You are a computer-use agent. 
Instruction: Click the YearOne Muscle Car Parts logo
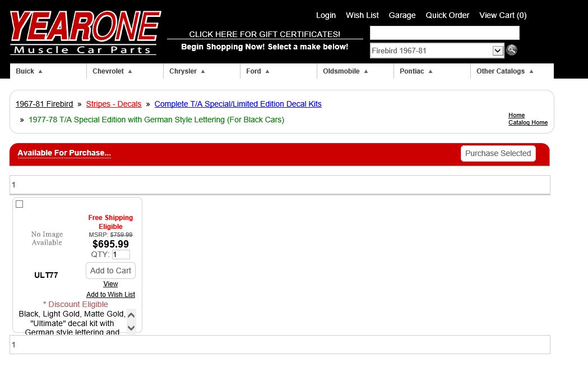[x=86, y=33]
